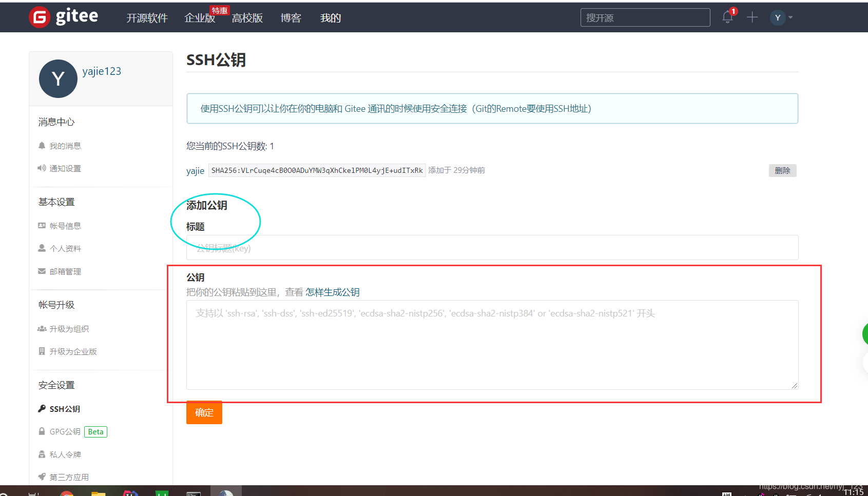Focus the 公钥标题 title field
Screen dimensions: 868x496
click(492, 248)
